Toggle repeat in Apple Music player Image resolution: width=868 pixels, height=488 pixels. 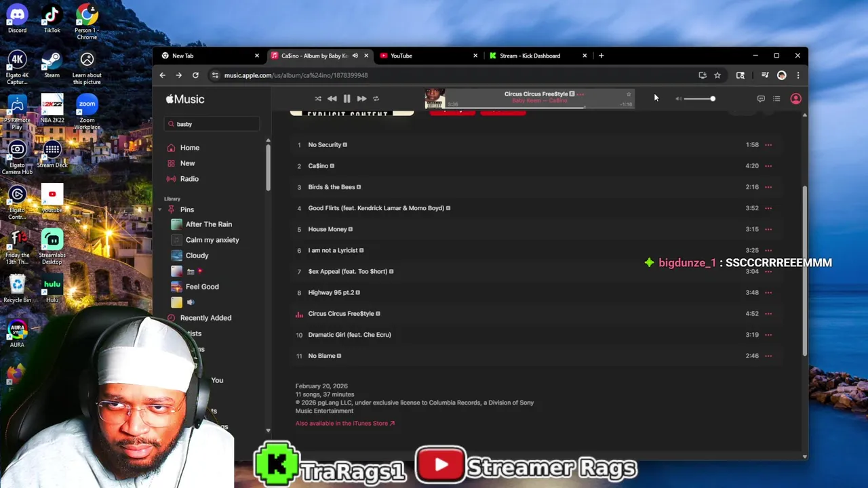(376, 98)
